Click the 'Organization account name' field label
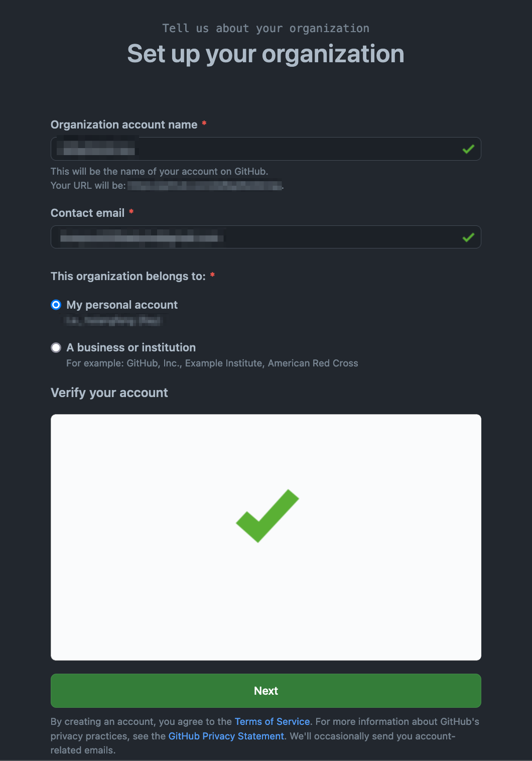The image size is (532, 761). (x=124, y=124)
